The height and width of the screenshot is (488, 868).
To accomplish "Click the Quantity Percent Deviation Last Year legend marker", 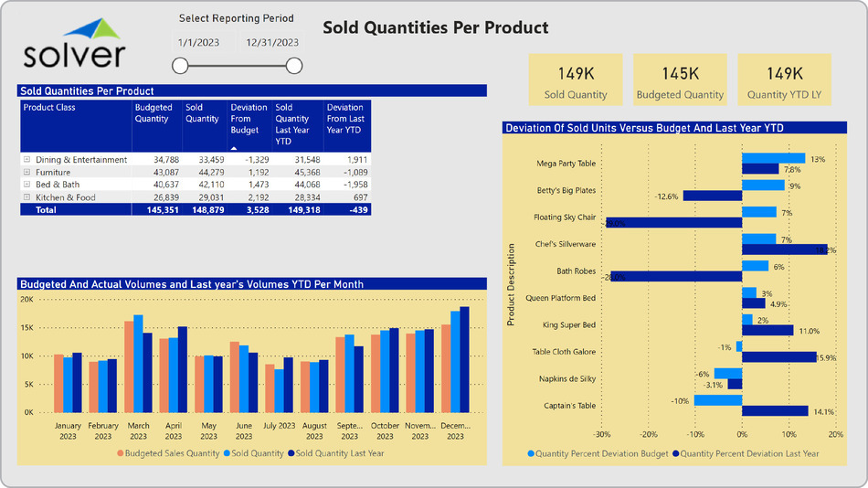I will (676, 453).
